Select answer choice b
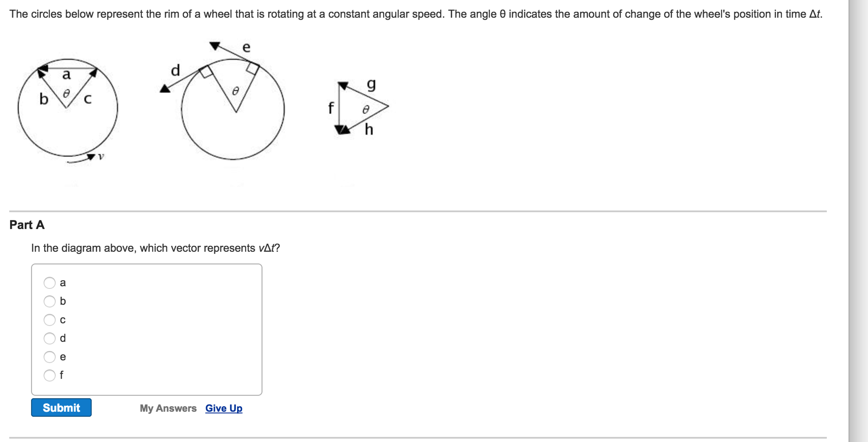Image resolution: width=868 pixels, height=442 pixels. pyautogui.click(x=50, y=301)
